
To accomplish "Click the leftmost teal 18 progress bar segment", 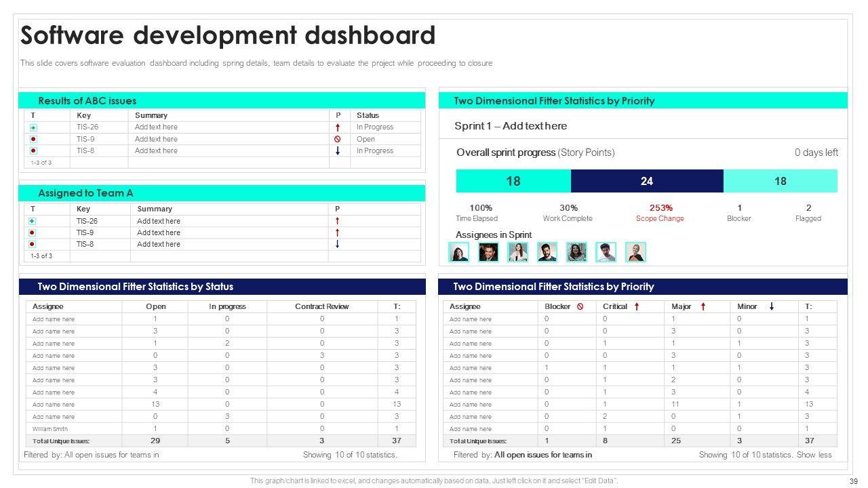I will (x=513, y=181).
